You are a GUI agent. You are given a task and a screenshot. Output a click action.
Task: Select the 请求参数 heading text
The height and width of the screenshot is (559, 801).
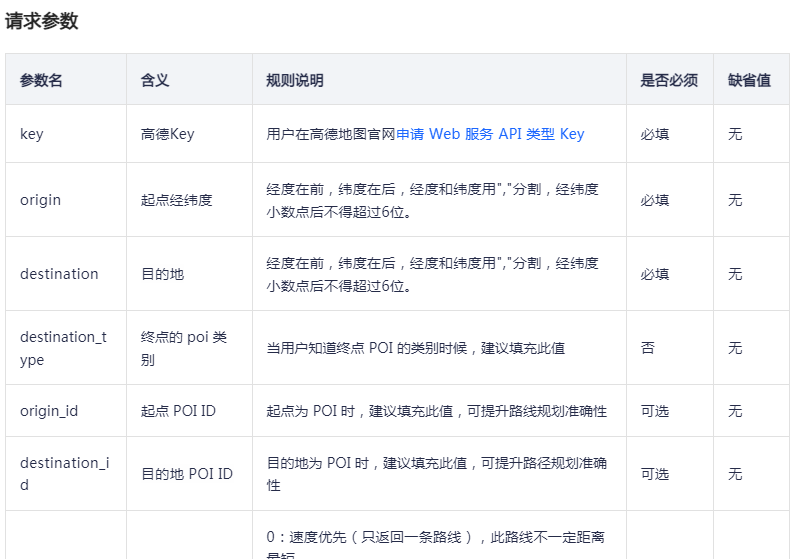41,21
